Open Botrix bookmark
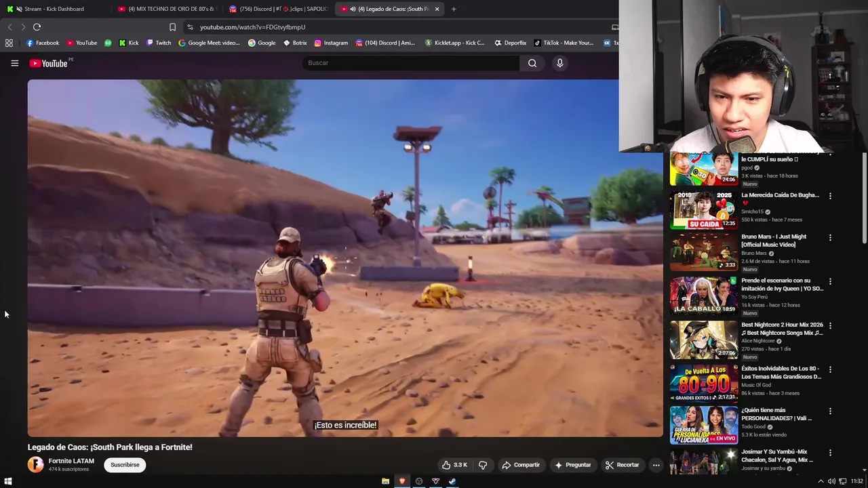 tap(295, 43)
